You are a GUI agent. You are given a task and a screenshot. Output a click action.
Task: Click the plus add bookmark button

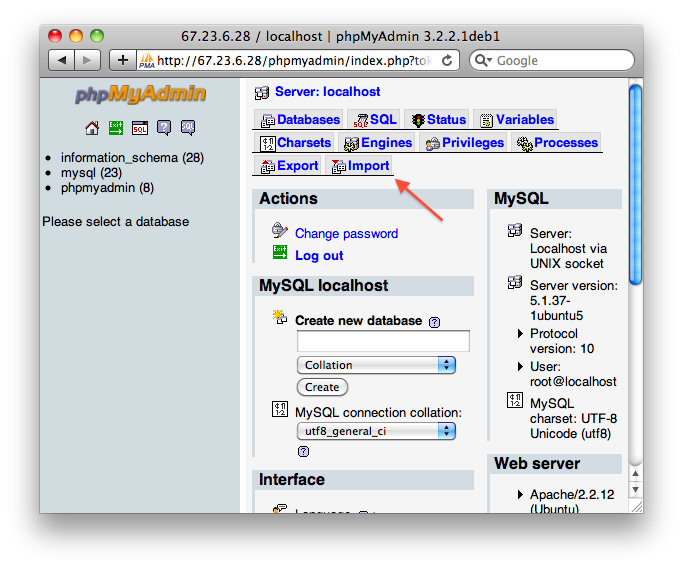coord(123,60)
